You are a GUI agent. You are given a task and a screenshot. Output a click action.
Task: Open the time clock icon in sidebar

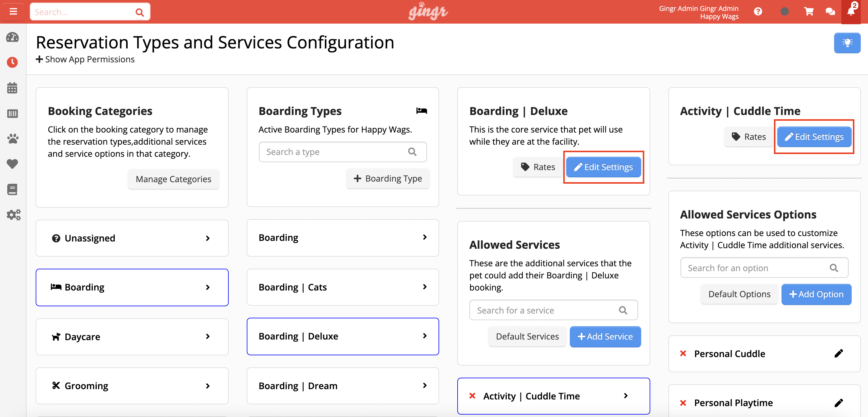pos(12,62)
